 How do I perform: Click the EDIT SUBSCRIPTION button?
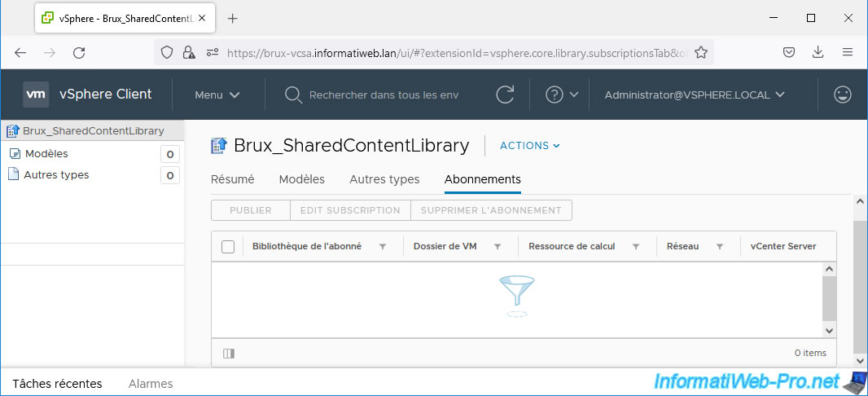[350, 210]
